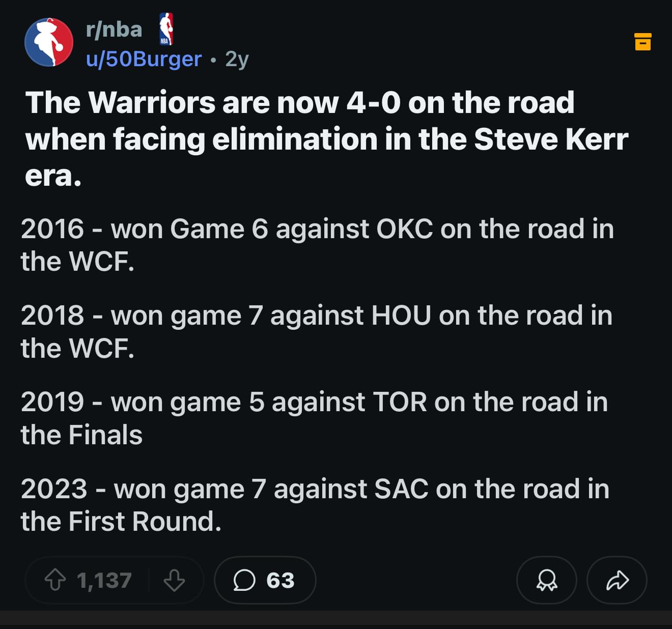Viewport: 672px width, 629px height.
Task: Open the r/nba subreddit avatar
Action: 49,42
